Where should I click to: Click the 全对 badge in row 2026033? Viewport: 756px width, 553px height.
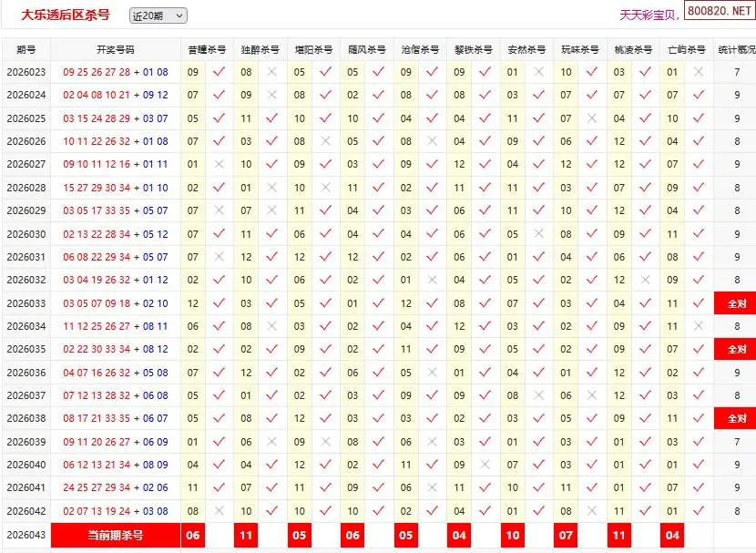click(736, 303)
